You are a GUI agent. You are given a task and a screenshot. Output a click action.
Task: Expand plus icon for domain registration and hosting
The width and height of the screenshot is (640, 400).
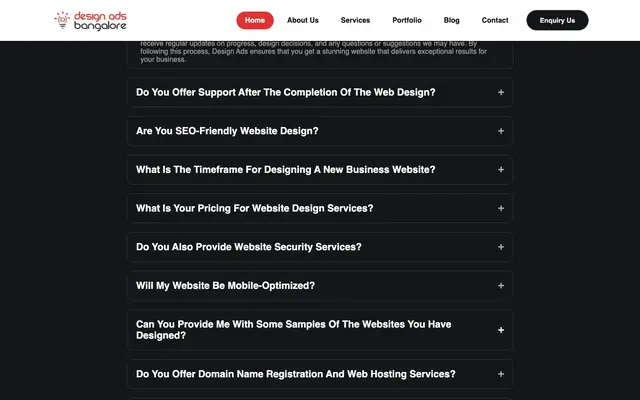point(501,374)
